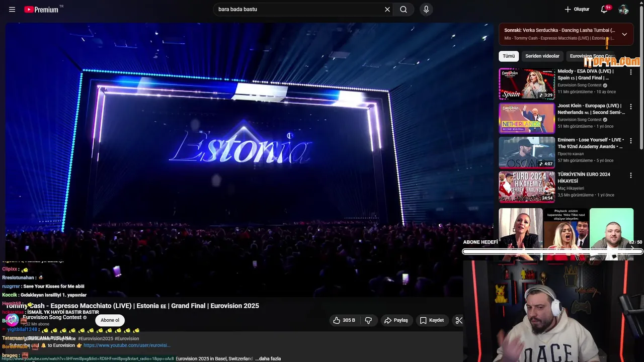Click the Melody - ESA DIVA title text
Image resolution: width=644 pixels, height=362 pixels.
586,74
